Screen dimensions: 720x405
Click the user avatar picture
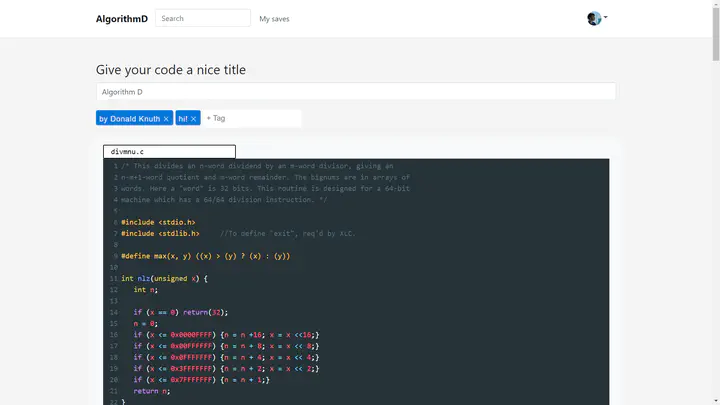click(x=594, y=19)
